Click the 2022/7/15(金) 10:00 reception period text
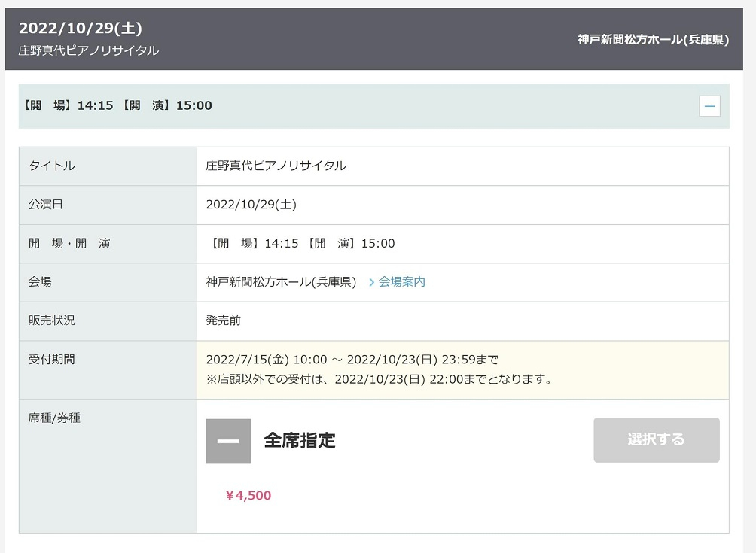The height and width of the screenshot is (553, 756). [x=266, y=360]
